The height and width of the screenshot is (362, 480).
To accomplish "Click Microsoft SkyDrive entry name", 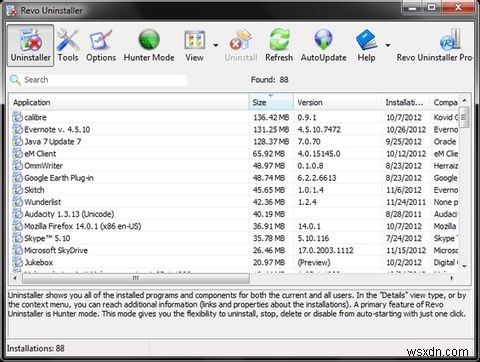I will 56,250.
